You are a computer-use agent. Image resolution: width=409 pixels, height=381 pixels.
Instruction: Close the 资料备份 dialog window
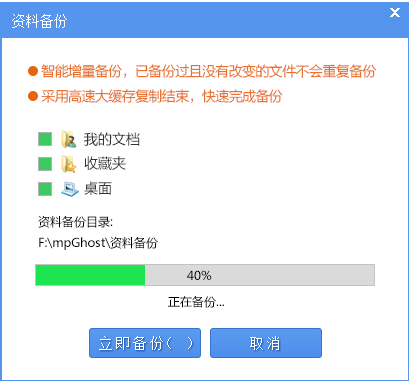pos(395,13)
